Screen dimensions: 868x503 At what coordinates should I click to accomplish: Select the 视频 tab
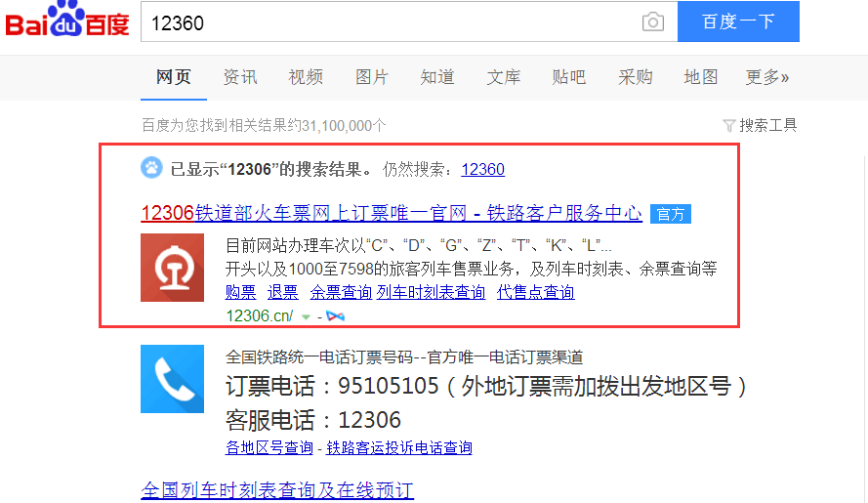(x=306, y=77)
